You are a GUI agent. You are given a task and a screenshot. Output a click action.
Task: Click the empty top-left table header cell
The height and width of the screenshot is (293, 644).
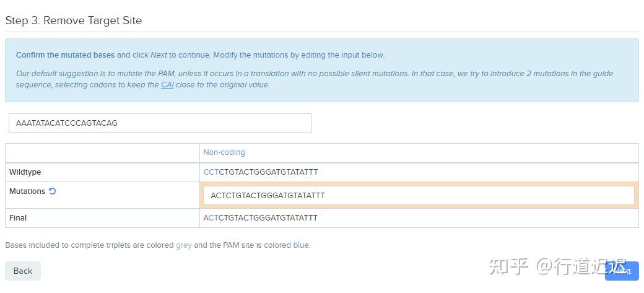(x=102, y=152)
